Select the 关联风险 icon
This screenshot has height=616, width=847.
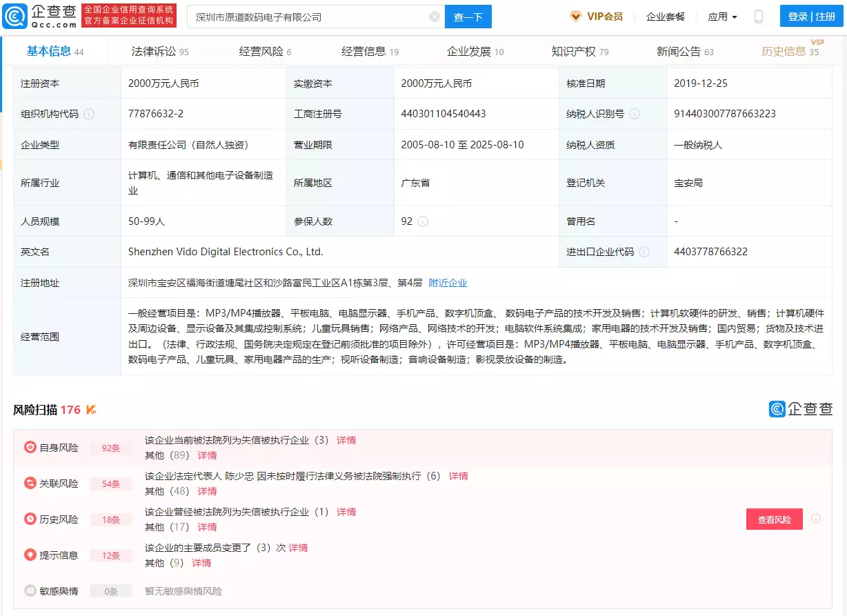click(x=30, y=484)
